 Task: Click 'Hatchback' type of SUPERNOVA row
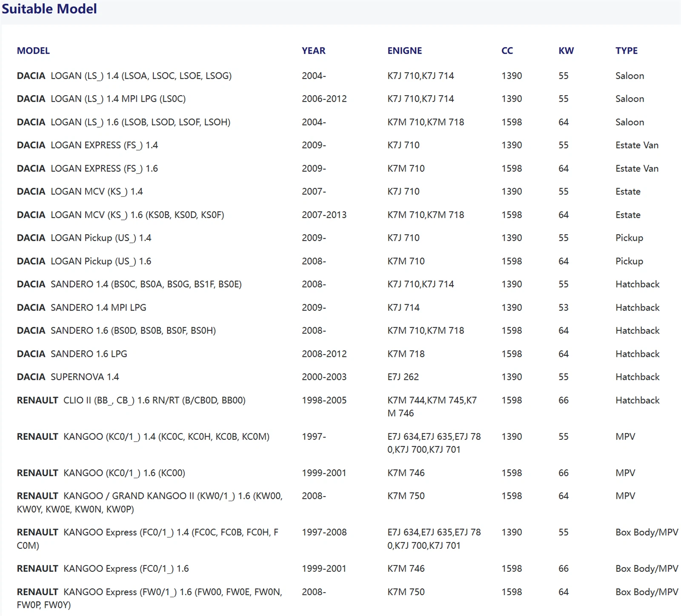[637, 377]
